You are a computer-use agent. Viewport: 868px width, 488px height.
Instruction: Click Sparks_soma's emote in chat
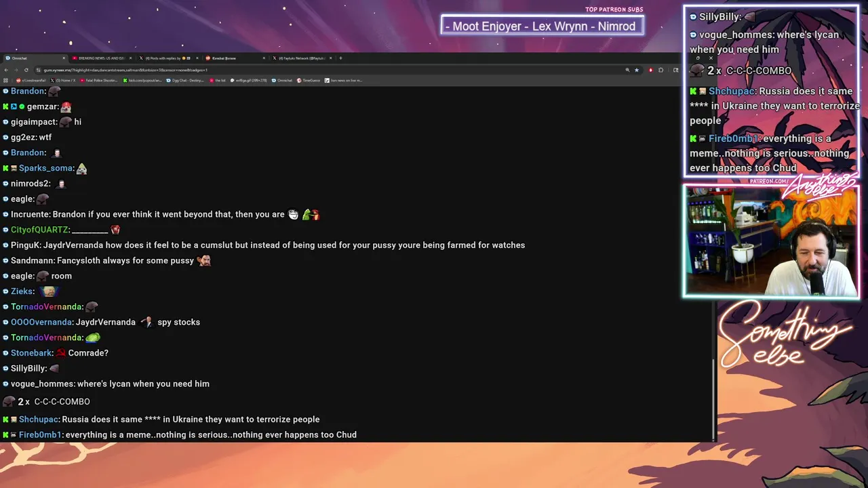pos(81,168)
